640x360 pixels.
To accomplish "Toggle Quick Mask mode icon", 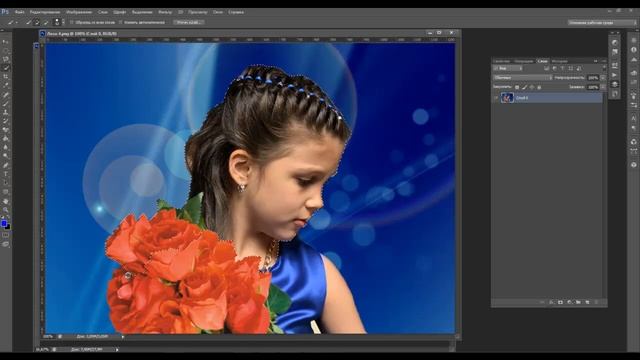I will pos(6,235).
